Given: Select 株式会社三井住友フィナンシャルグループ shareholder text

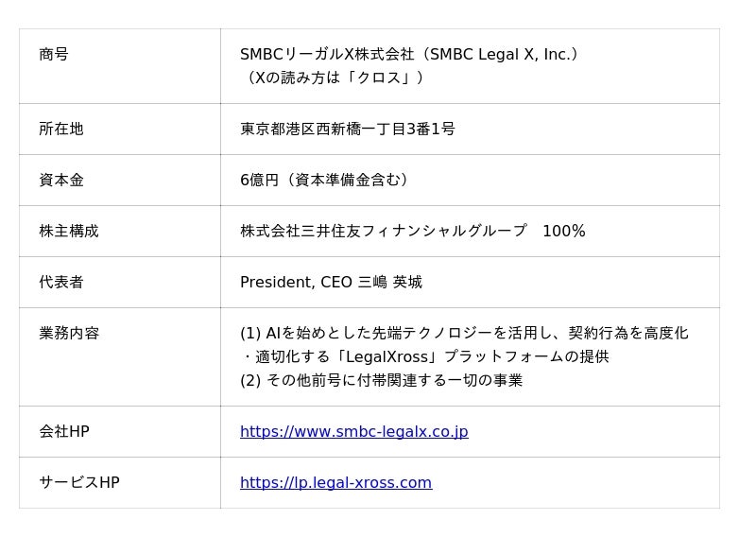Looking at the screenshot, I should [383, 231].
